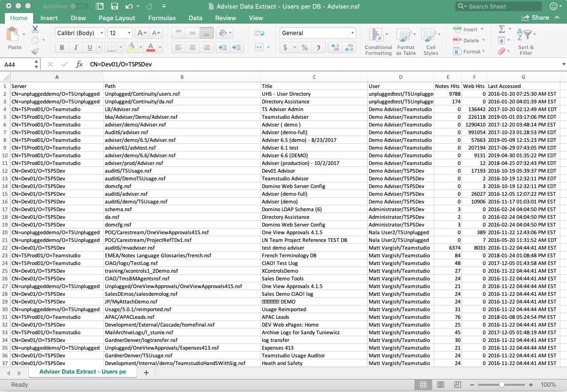Open Cell Styles gallery
Screen dimensions: 567x392
click(431, 41)
